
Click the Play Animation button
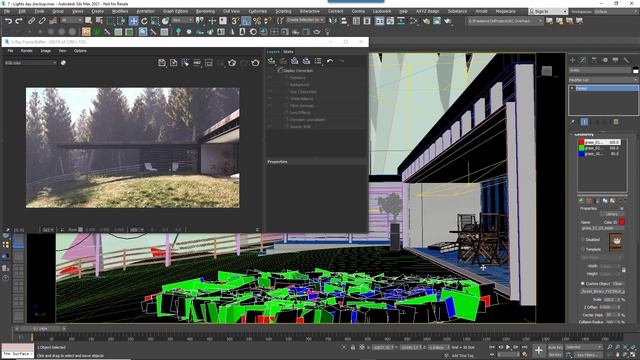click(508, 347)
